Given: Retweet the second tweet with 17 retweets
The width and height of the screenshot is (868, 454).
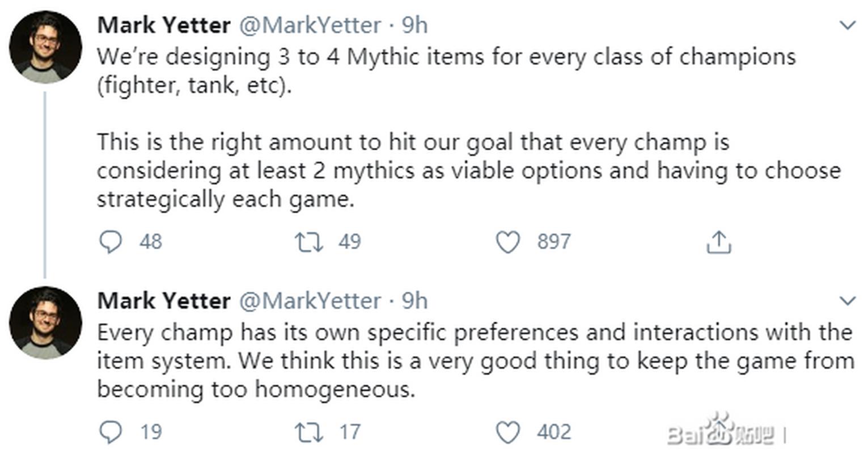Looking at the screenshot, I should [309, 432].
